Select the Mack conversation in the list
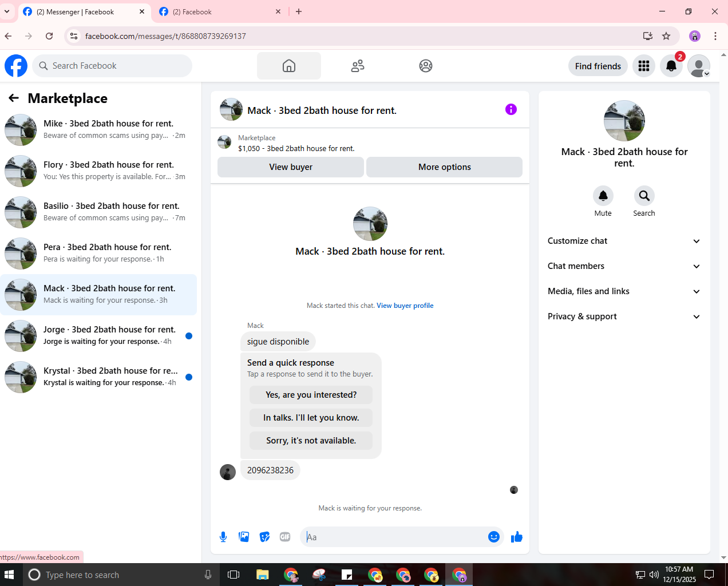 (x=98, y=295)
